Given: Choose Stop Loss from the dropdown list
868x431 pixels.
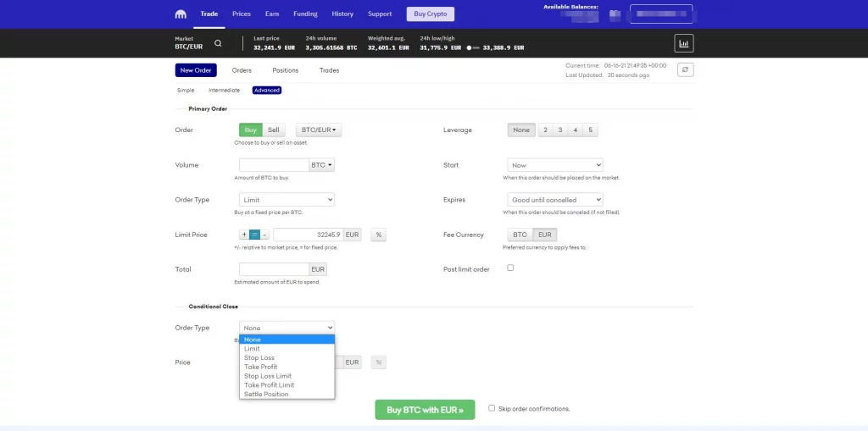Looking at the screenshot, I should coord(259,357).
